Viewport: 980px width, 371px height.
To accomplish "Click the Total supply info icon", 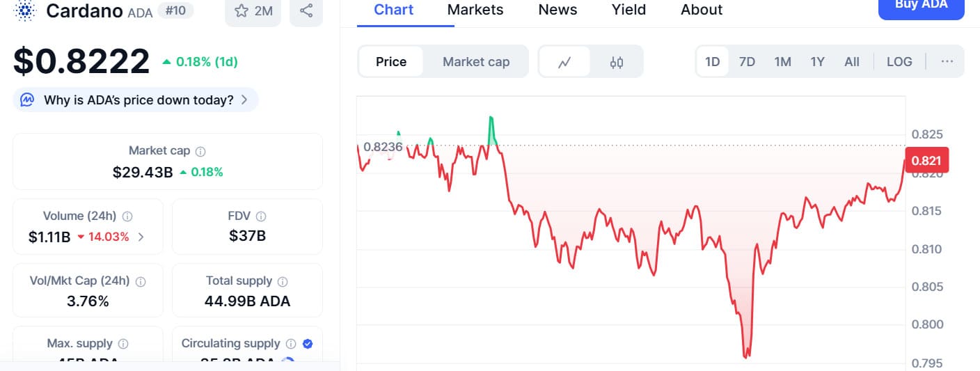I will coord(283,281).
